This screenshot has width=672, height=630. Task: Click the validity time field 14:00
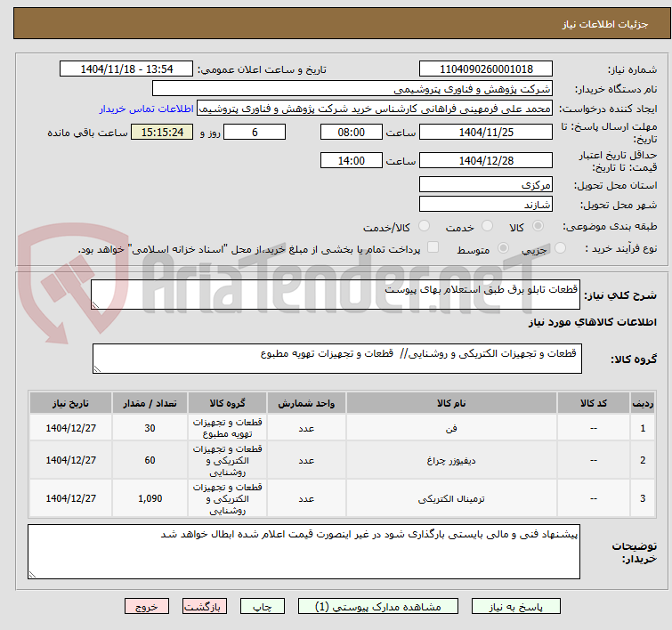[351, 160]
